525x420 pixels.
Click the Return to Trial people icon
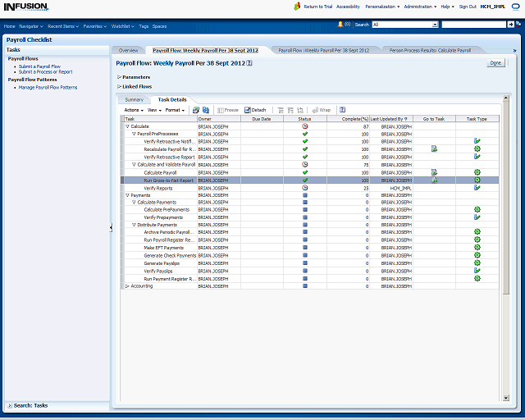coord(298,6)
